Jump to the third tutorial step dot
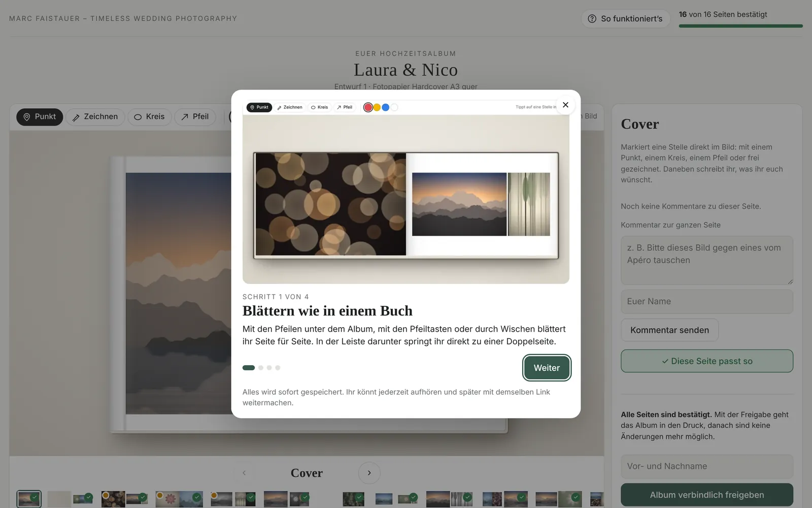 269,368
